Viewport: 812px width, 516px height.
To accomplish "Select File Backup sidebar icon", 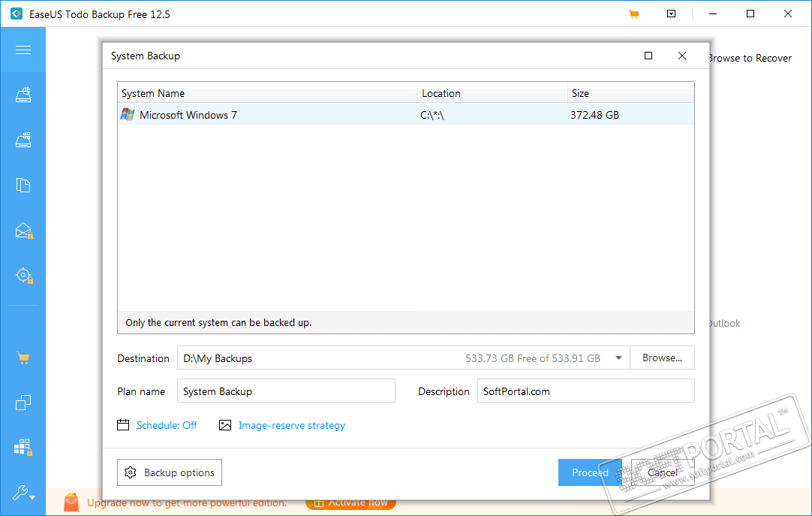I will point(23,185).
